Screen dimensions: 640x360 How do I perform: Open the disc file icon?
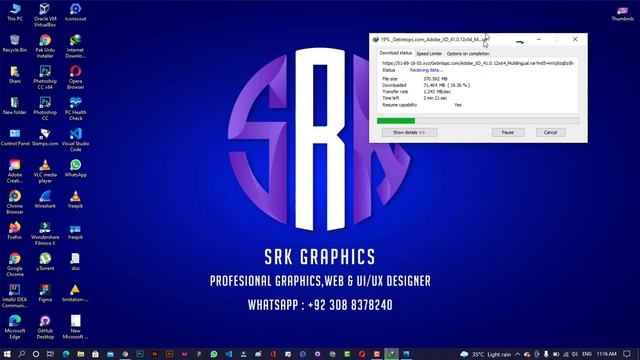tap(76, 262)
